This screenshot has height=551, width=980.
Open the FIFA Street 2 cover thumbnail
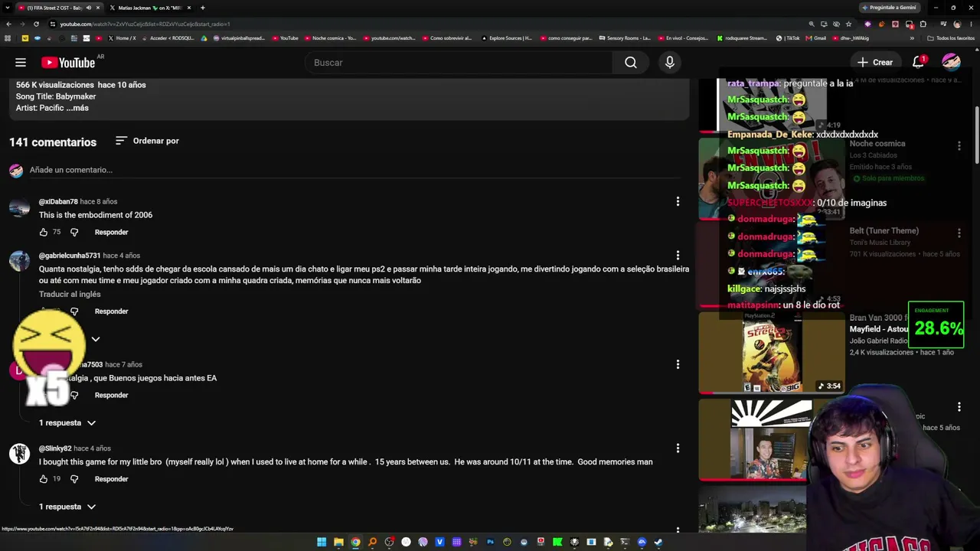pyautogui.click(x=772, y=353)
